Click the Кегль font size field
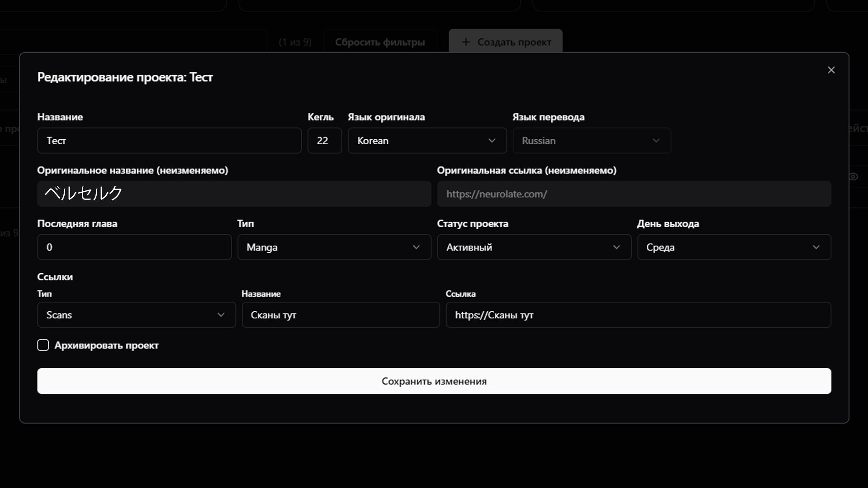 pos(324,141)
